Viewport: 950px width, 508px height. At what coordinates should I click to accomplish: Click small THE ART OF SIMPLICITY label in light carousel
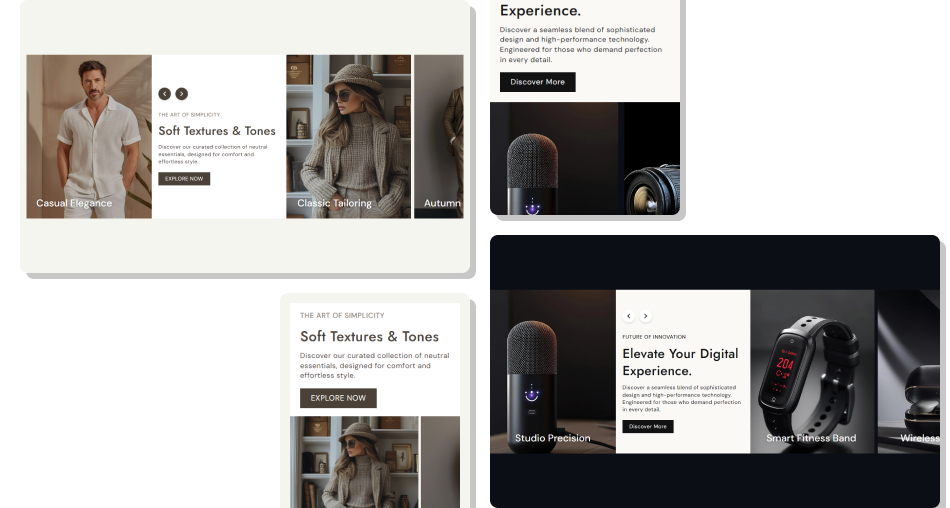[x=189, y=115]
